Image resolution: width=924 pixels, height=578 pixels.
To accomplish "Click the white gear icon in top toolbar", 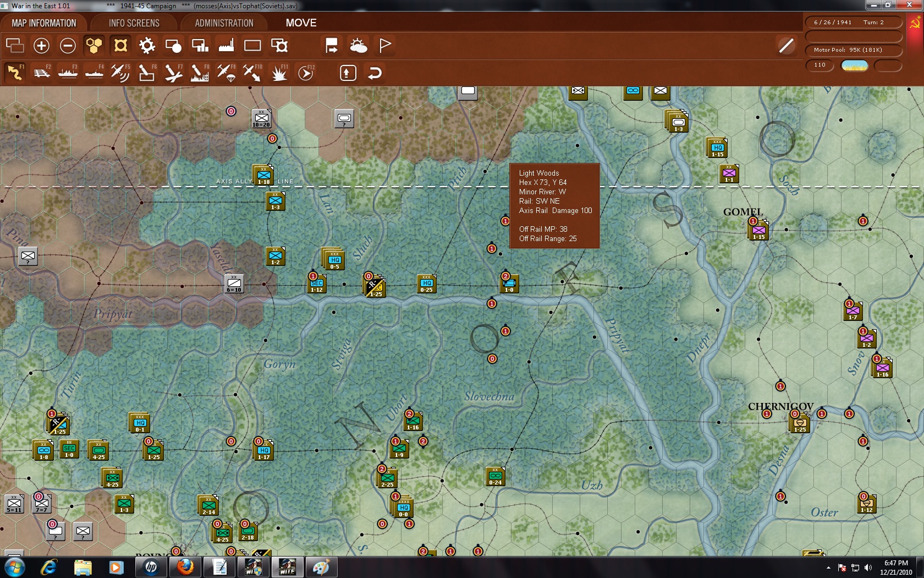I will click(147, 45).
